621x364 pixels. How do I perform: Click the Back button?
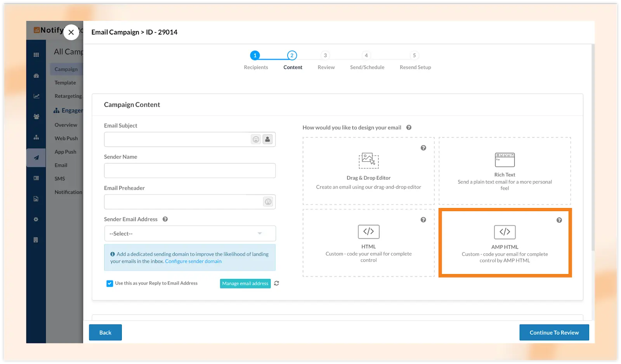[x=105, y=333]
